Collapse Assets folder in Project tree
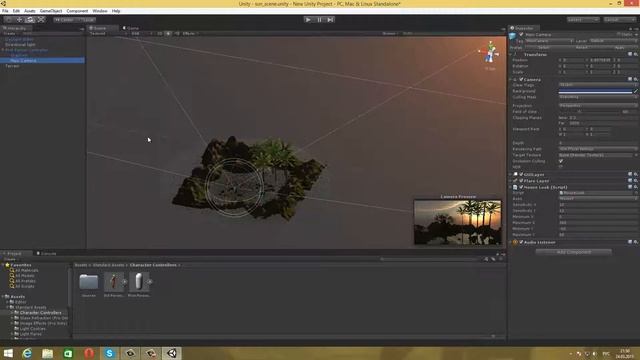 click(3, 297)
